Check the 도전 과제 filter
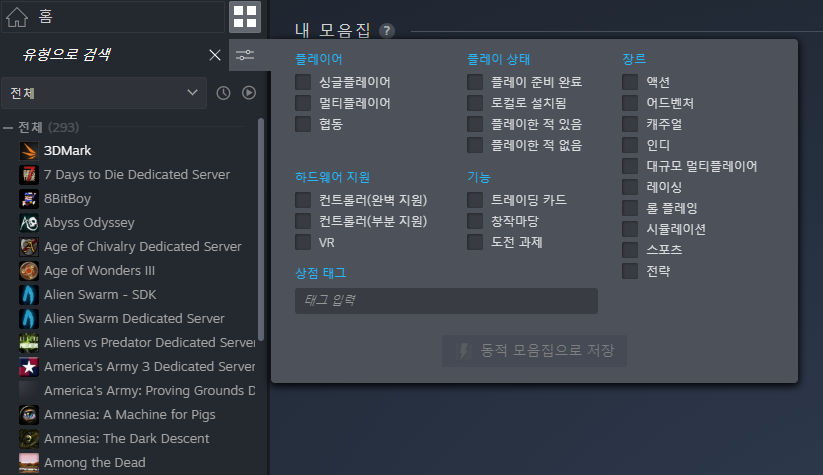The height and width of the screenshot is (475, 823). point(475,242)
